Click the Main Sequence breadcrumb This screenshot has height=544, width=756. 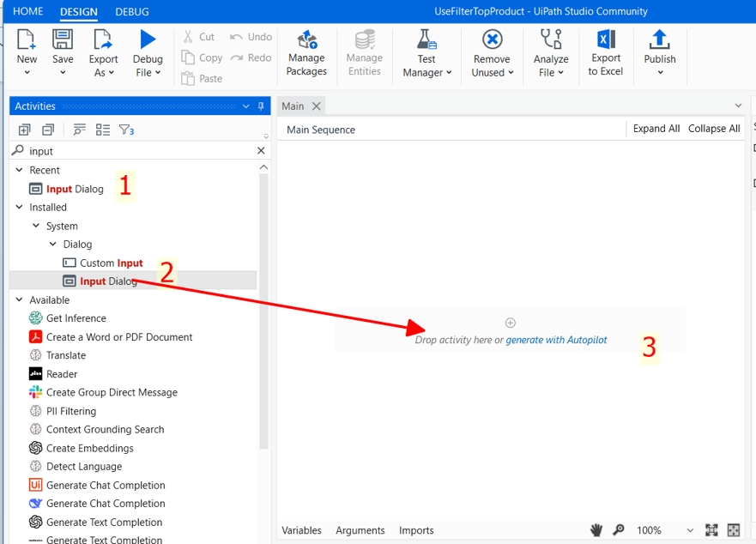(321, 130)
